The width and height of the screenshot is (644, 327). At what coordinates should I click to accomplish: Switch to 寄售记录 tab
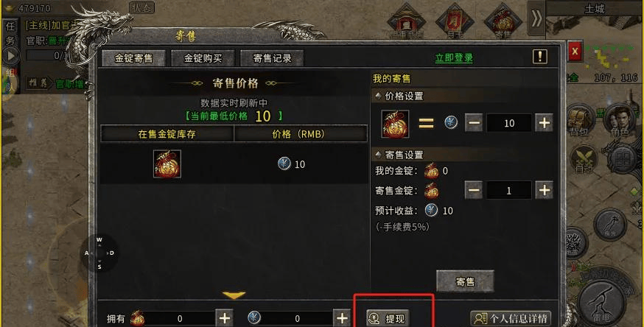(272, 58)
